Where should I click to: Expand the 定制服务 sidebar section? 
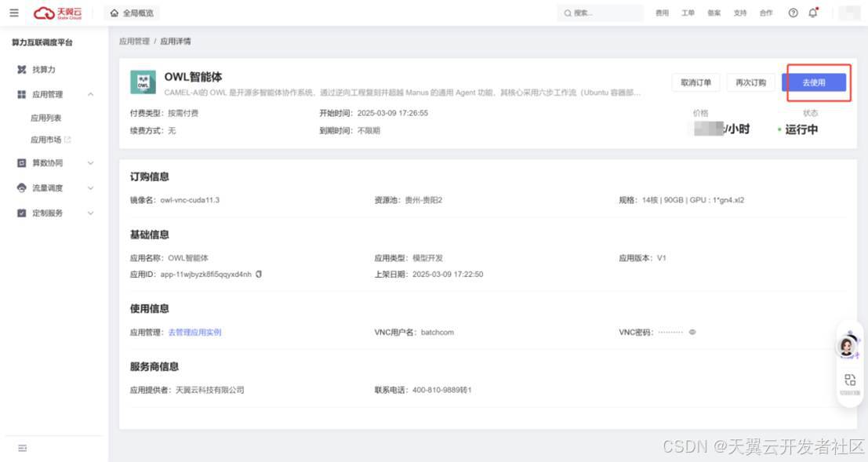pyautogui.click(x=90, y=213)
